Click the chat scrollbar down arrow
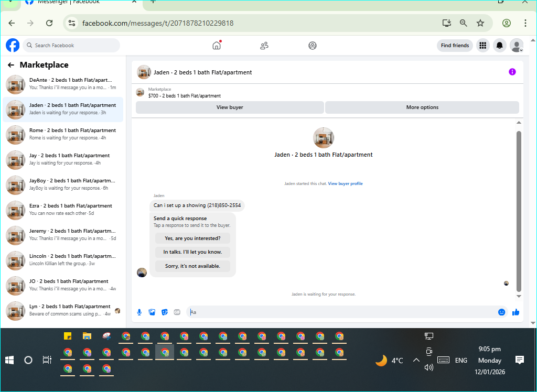This screenshot has height=392, width=537. [519, 297]
